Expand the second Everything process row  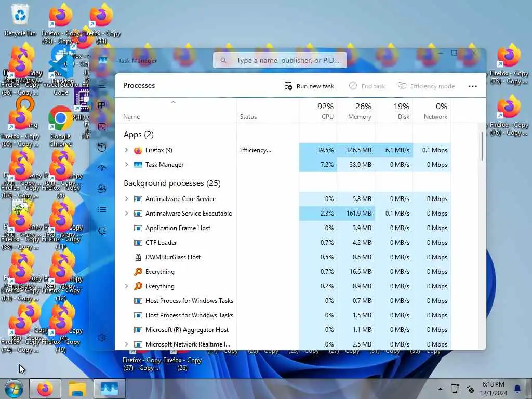coord(127,286)
